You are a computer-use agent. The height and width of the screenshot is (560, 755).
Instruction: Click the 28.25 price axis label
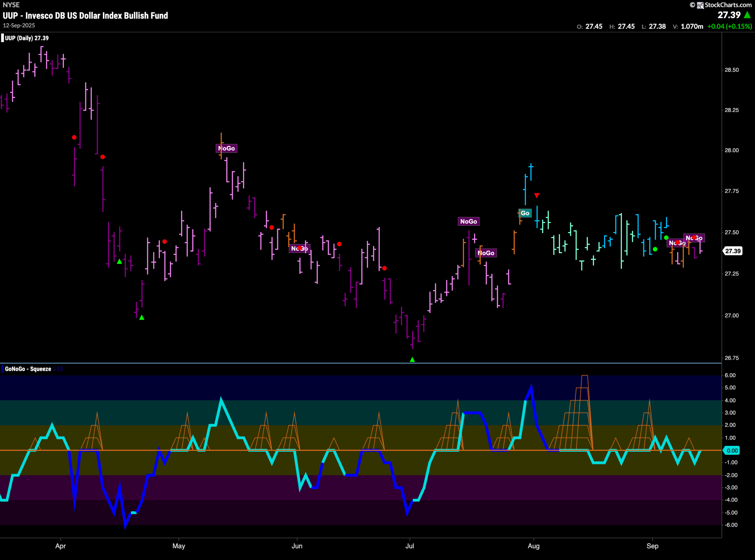click(732, 110)
